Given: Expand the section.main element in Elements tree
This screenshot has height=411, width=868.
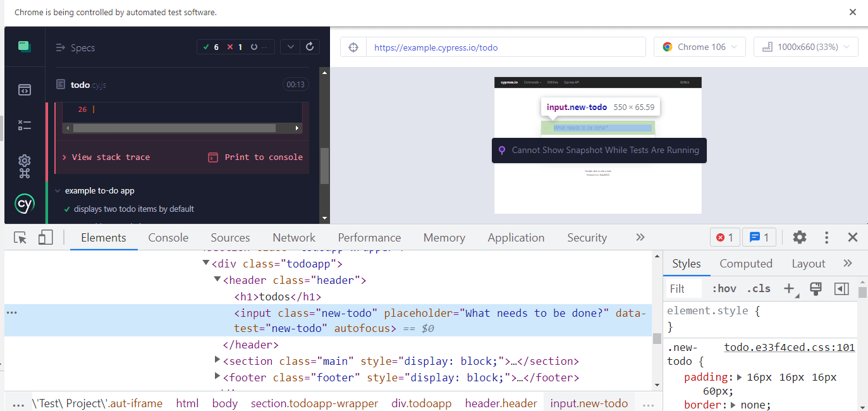Looking at the screenshot, I should 217,361.
